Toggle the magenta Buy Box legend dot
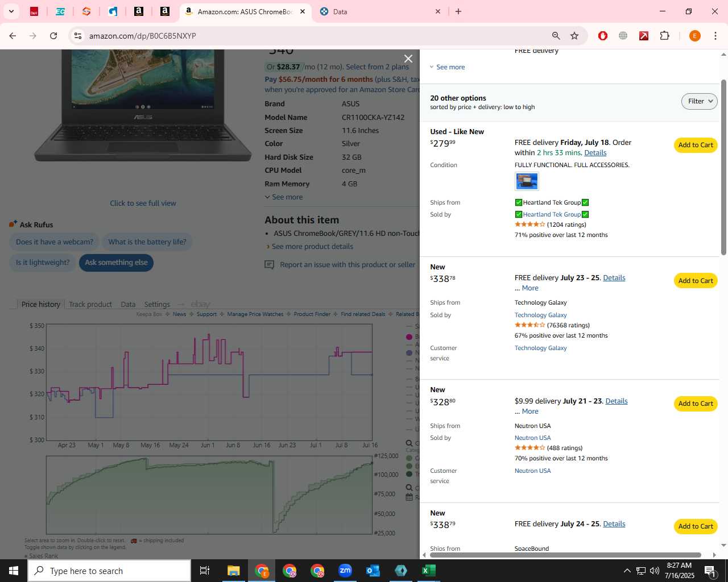This screenshot has height=582, width=728. click(409, 337)
